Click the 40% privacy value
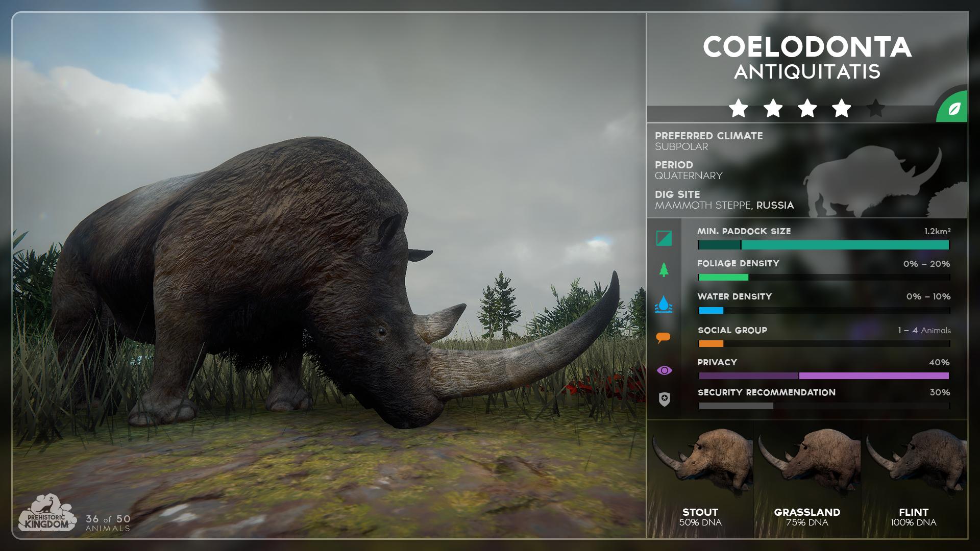The image size is (980, 551). (x=939, y=362)
